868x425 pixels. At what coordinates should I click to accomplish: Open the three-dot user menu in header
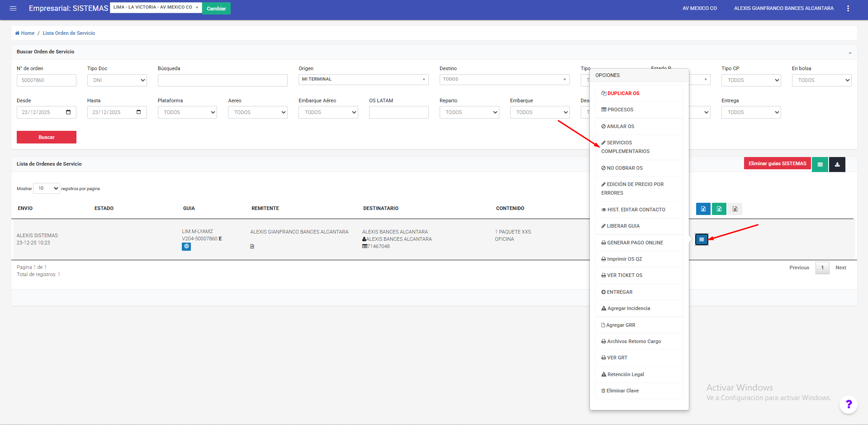point(848,8)
